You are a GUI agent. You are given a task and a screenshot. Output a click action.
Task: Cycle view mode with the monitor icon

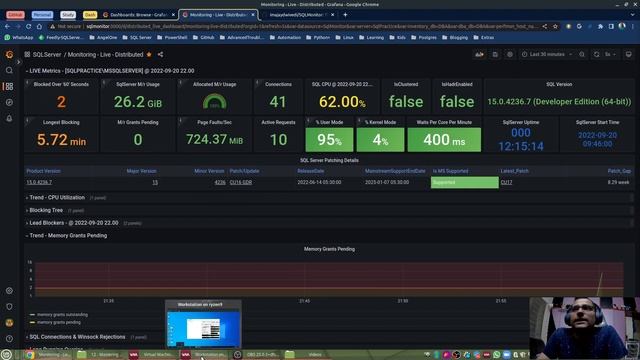pyautogui.click(x=629, y=54)
